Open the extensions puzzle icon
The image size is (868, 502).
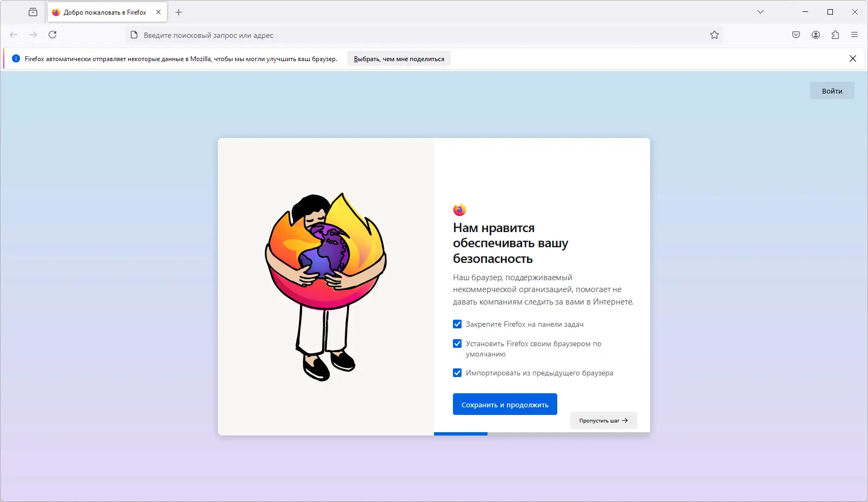(835, 35)
